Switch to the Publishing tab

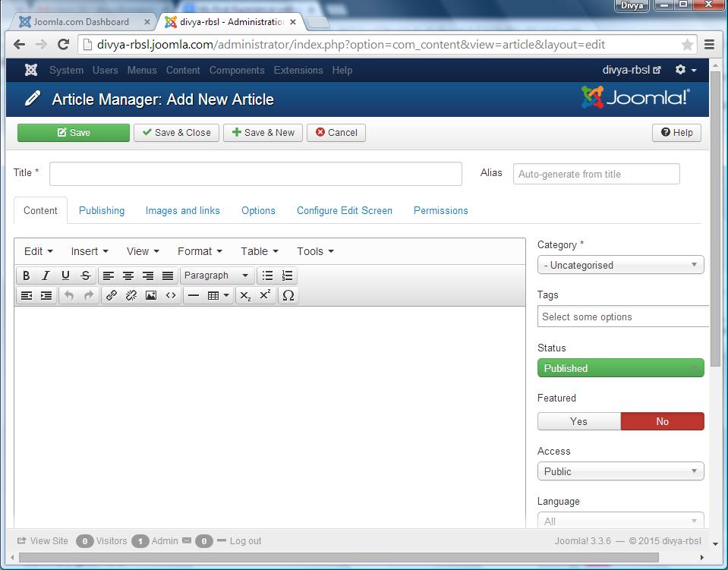point(101,210)
